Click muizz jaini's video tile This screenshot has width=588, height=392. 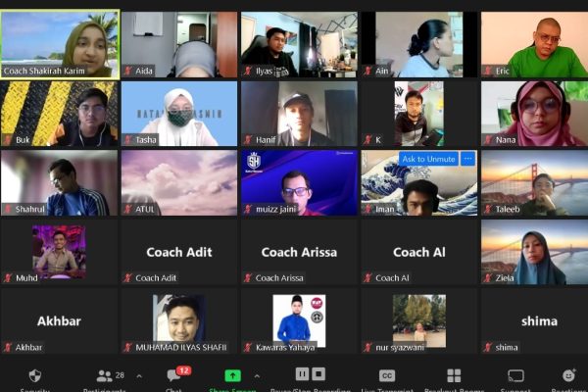point(299,182)
